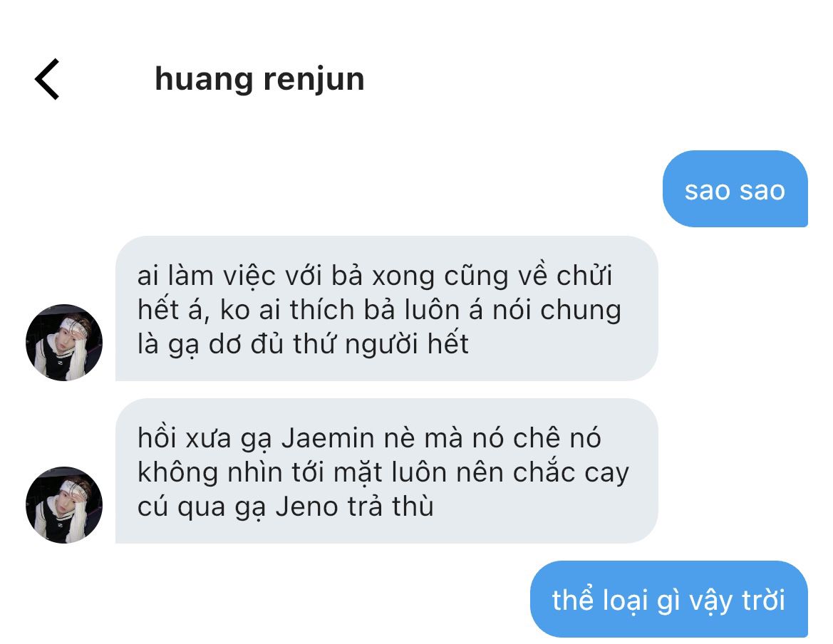Click "huang" in the header name
833x644 pixels.
[204, 80]
